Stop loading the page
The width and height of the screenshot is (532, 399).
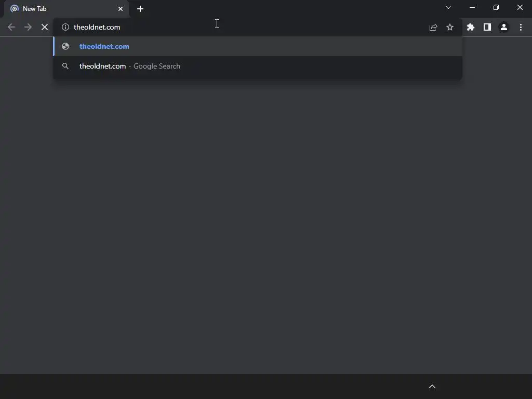(x=45, y=27)
